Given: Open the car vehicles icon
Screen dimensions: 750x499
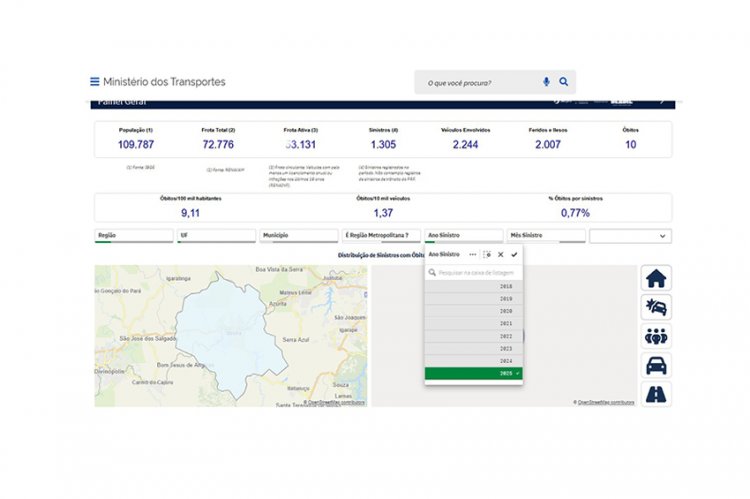Looking at the screenshot, I should click(656, 365).
